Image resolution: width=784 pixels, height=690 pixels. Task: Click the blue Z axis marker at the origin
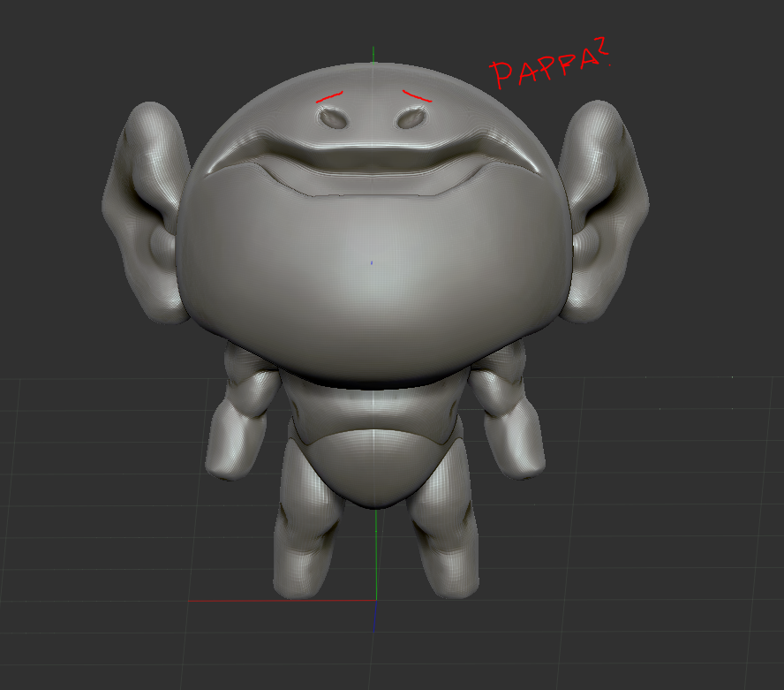[x=373, y=617]
